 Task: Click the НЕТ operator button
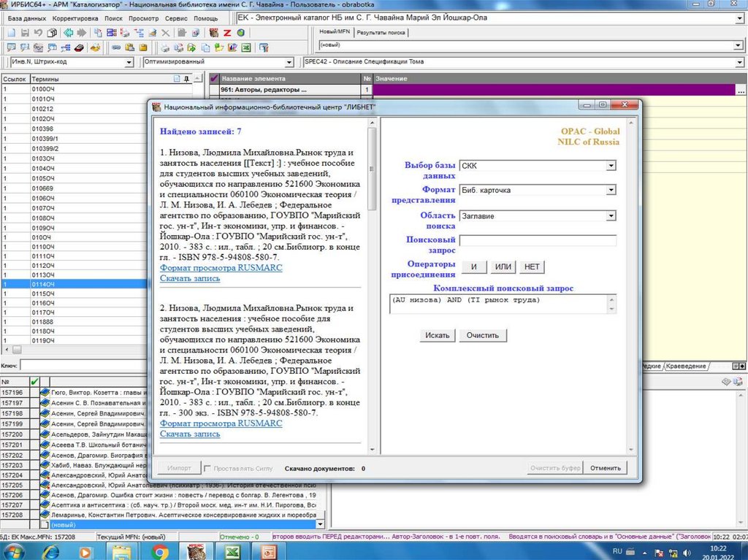pyautogui.click(x=532, y=266)
